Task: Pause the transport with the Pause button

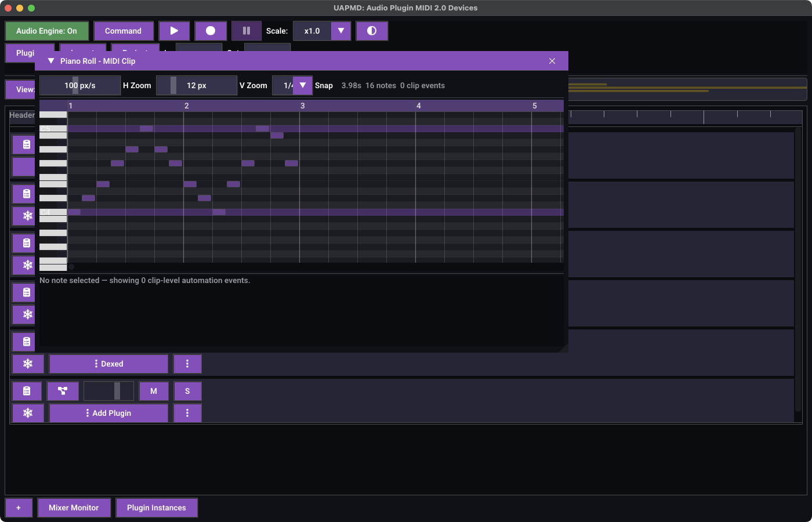Action: pos(246,31)
